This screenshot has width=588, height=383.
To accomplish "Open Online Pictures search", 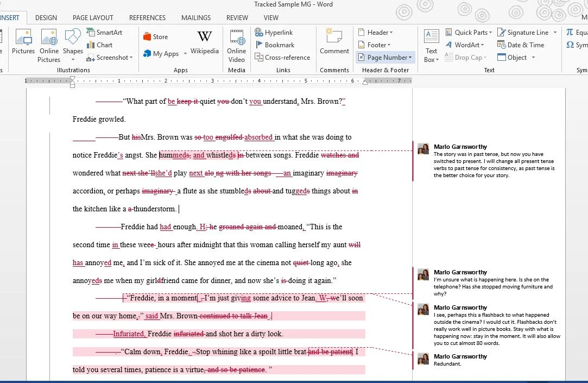I will (x=49, y=46).
